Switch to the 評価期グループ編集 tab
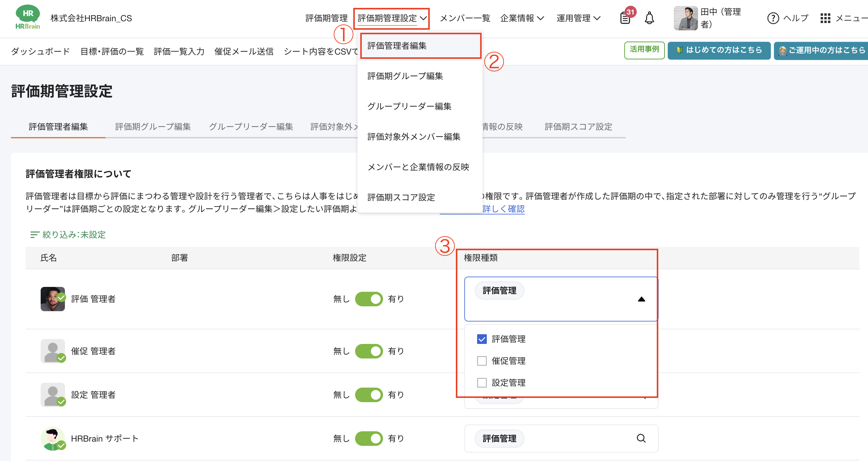This screenshot has height=461, width=868. click(x=152, y=126)
